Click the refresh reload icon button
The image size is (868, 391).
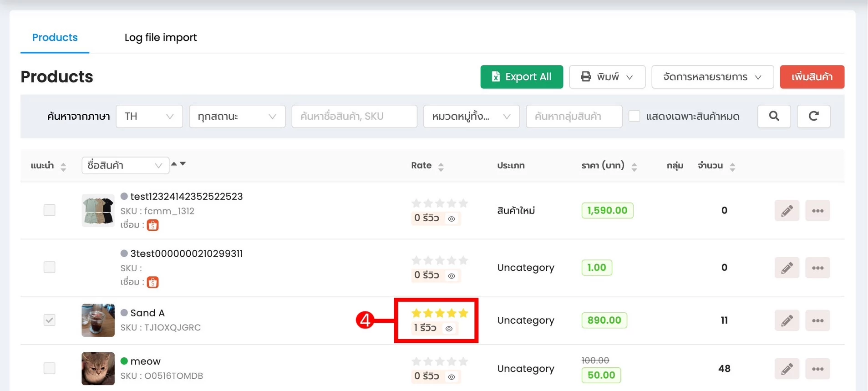813,116
